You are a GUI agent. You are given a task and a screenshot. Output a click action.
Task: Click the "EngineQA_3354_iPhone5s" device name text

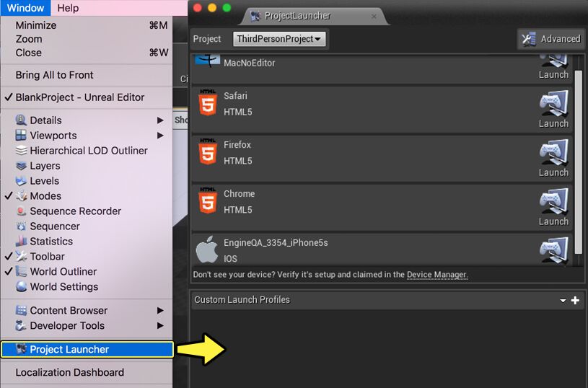(x=276, y=242)
